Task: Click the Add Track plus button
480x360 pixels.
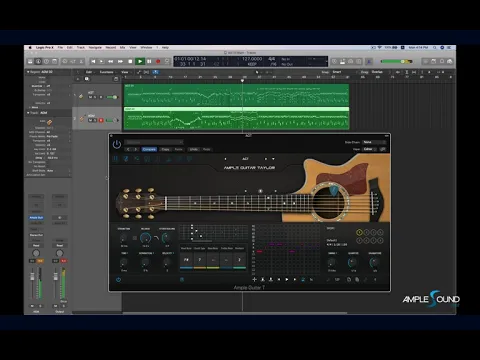Action: coord(77,79)
